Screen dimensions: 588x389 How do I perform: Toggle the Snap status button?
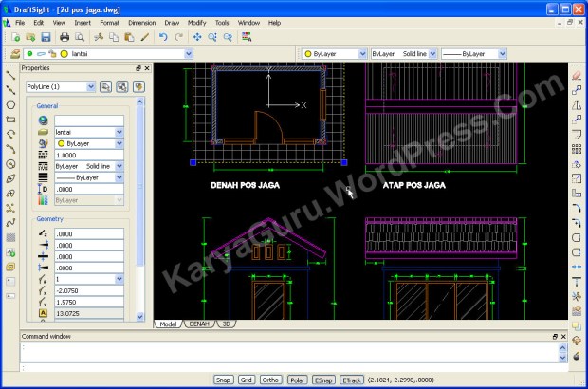[x=224, y=379]
